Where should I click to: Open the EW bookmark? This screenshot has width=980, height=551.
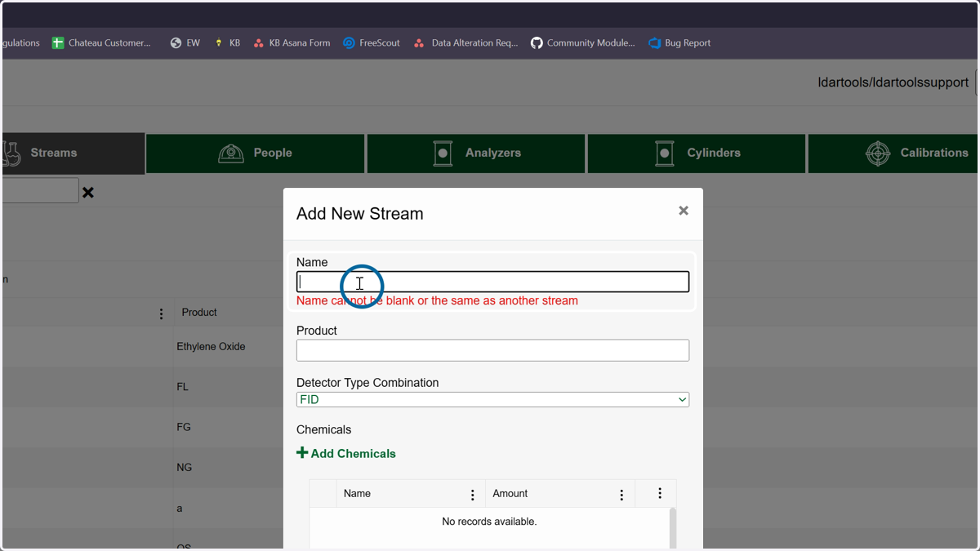(185, 43)
